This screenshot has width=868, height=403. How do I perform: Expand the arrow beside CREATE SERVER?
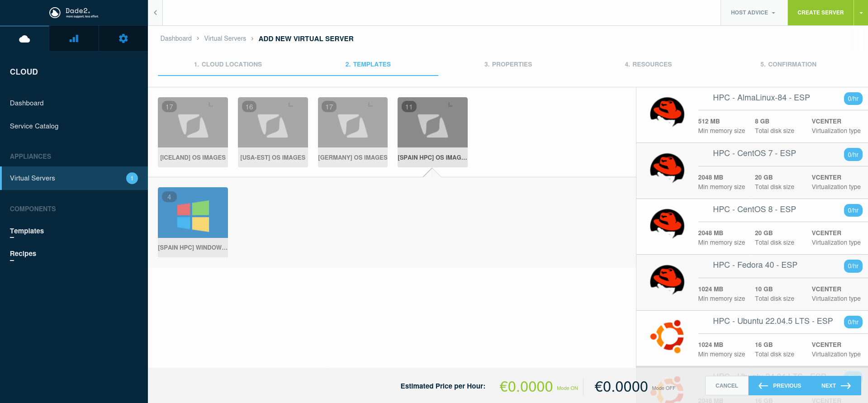pos(861,13)
